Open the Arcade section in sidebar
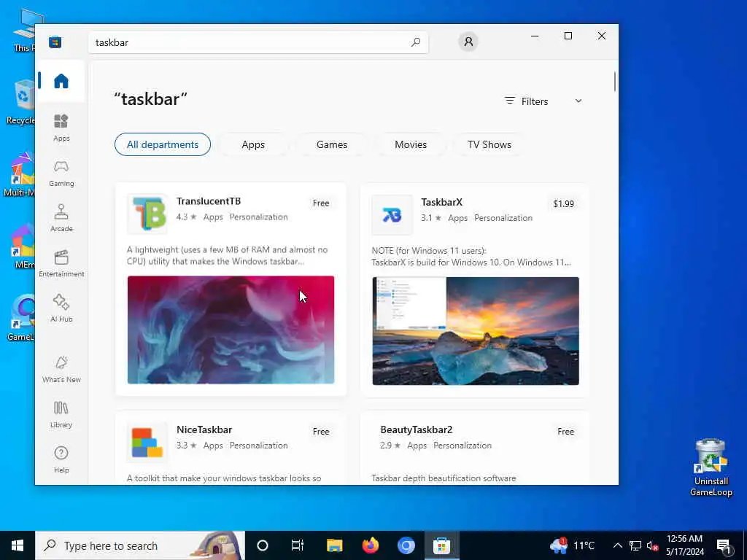The image size is (747, 560). 61,218
